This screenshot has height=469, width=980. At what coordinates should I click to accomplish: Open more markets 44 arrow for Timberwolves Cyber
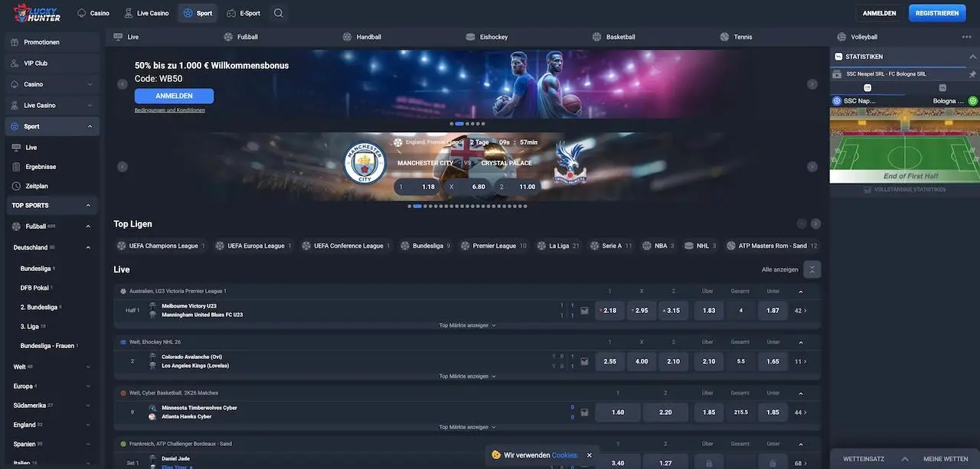coord(801,412)
